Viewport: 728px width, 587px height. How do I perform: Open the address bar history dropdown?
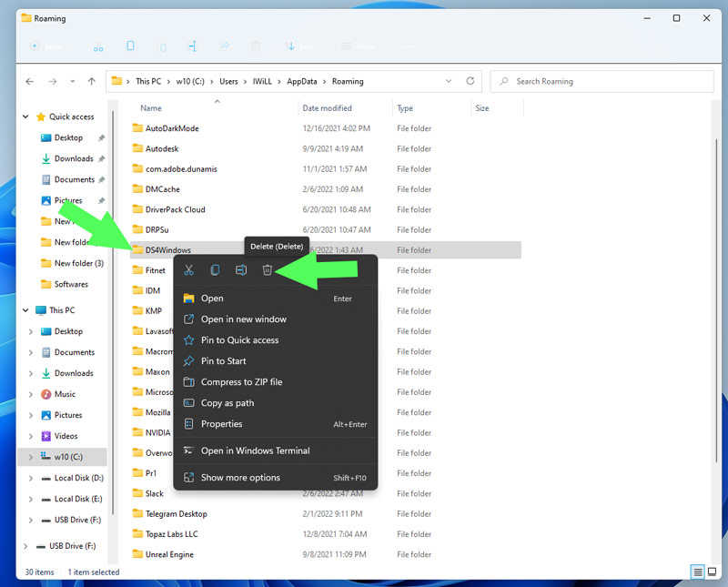point(449,81)
